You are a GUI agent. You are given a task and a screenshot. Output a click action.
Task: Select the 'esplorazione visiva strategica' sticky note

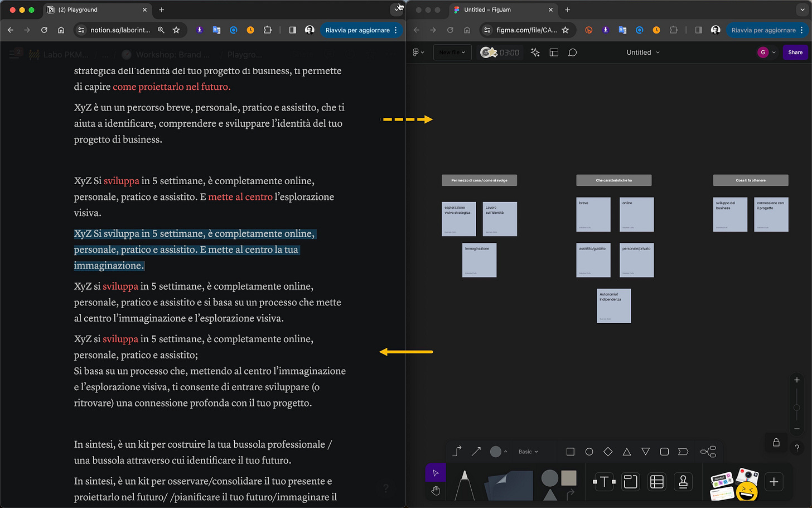[459, 219]
